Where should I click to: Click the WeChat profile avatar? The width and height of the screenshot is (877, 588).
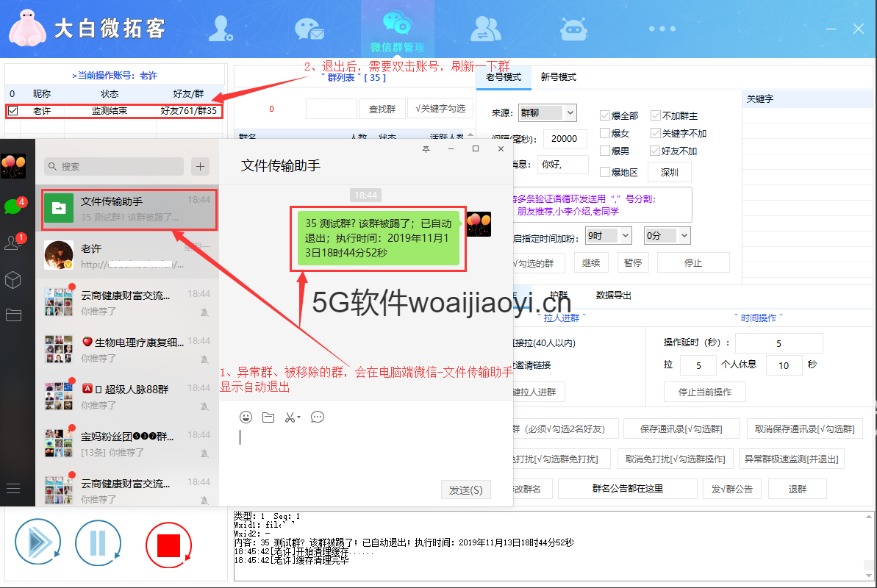point(13,166)
